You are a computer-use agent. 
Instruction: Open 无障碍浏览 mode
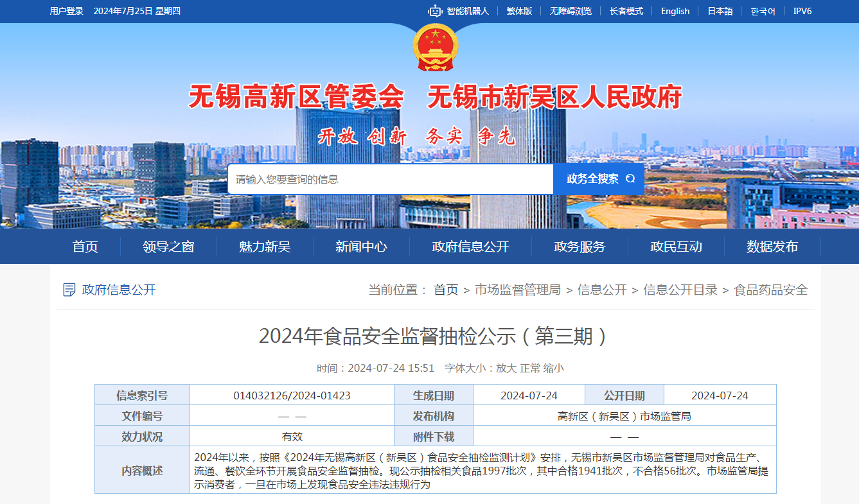point(571,11)
